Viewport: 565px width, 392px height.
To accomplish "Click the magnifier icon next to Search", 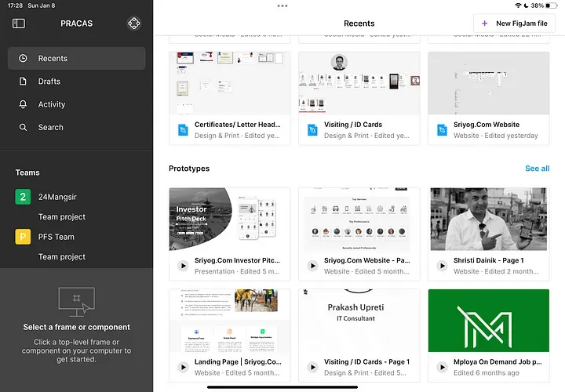I will (x=23, y=128).
